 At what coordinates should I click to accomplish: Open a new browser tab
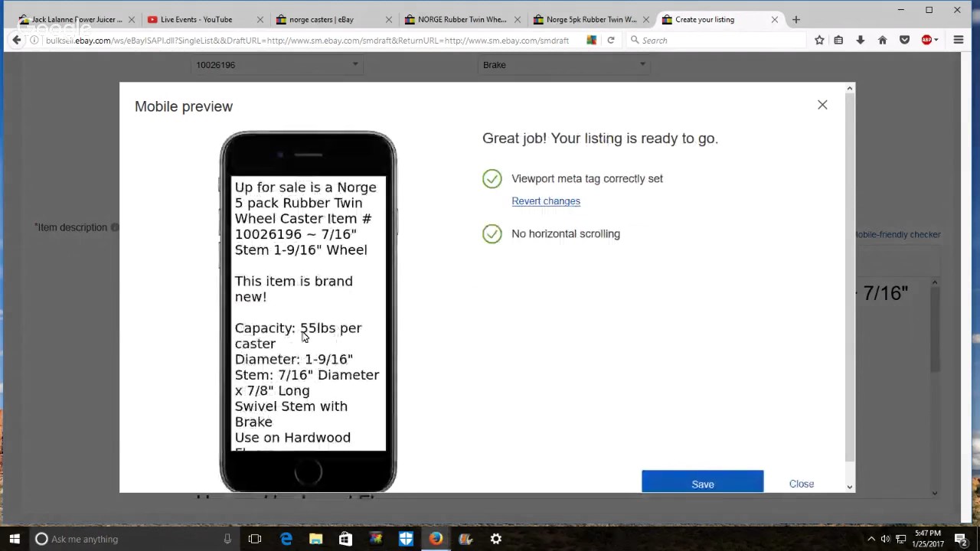pos(796,20)
